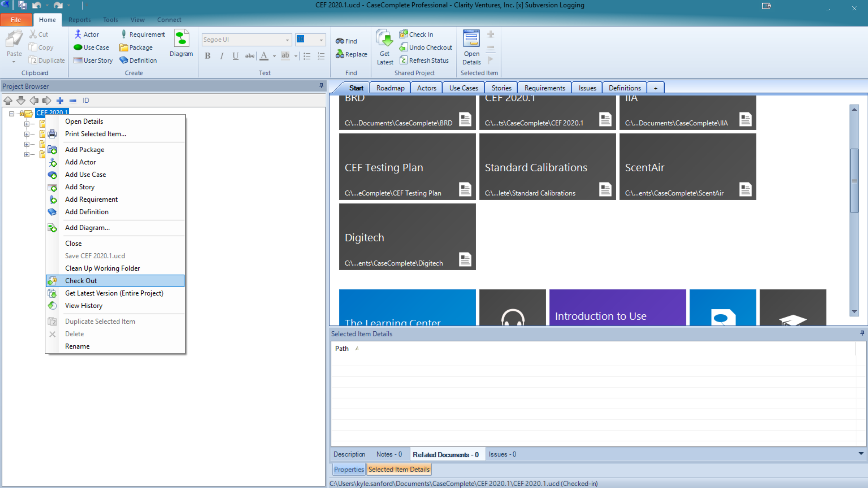This screenshot has height=488, width=868.
Task: Click Undo Checkout in the ribbon
Action: click(x=426, y=47)
